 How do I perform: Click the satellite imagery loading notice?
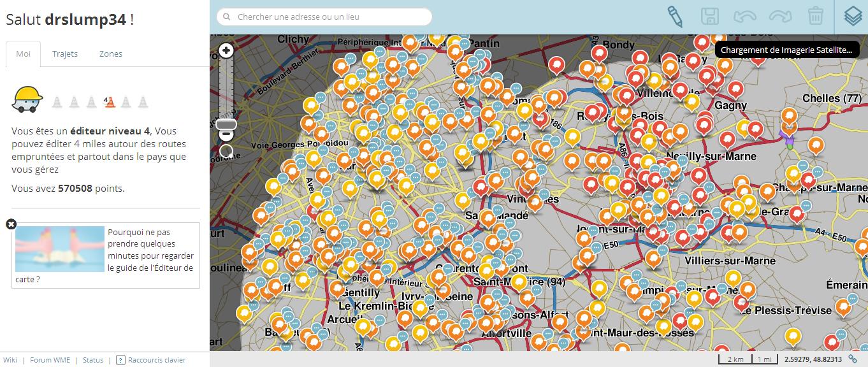coord(786,50)
